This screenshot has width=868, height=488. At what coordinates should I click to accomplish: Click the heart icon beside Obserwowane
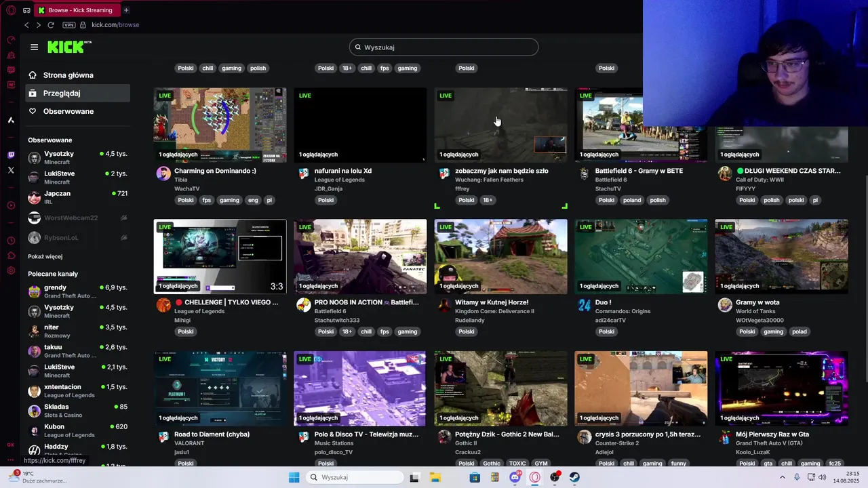click(33, 111)
